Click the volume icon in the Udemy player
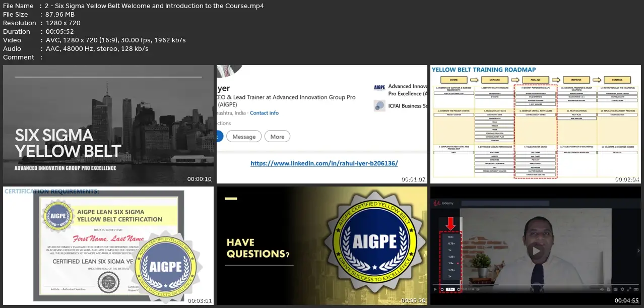This screenshot has width=644, height=308. pyautogui.click(x=602, y=289)
